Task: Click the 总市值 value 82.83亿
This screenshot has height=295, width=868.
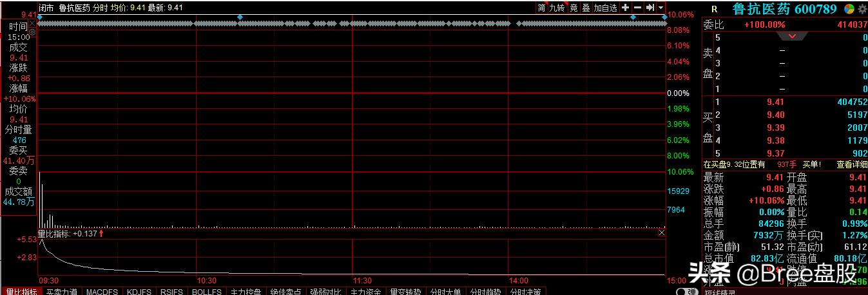Action: pos(768,258)
